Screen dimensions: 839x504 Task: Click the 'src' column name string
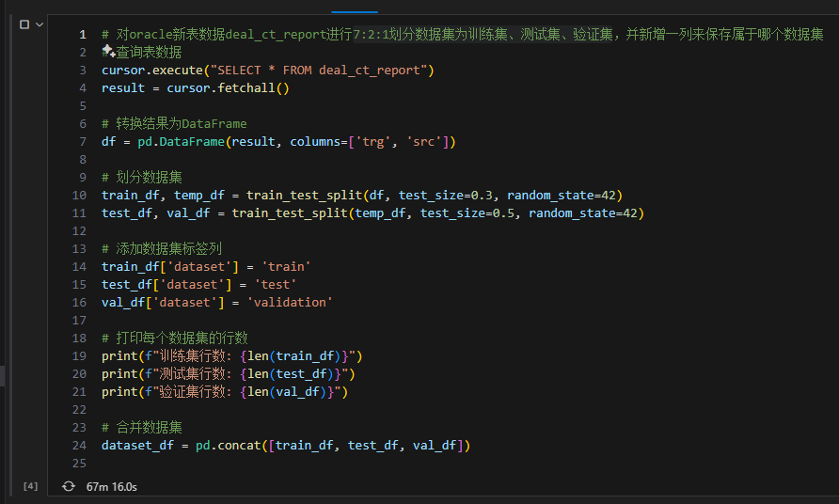coord(424,142)
